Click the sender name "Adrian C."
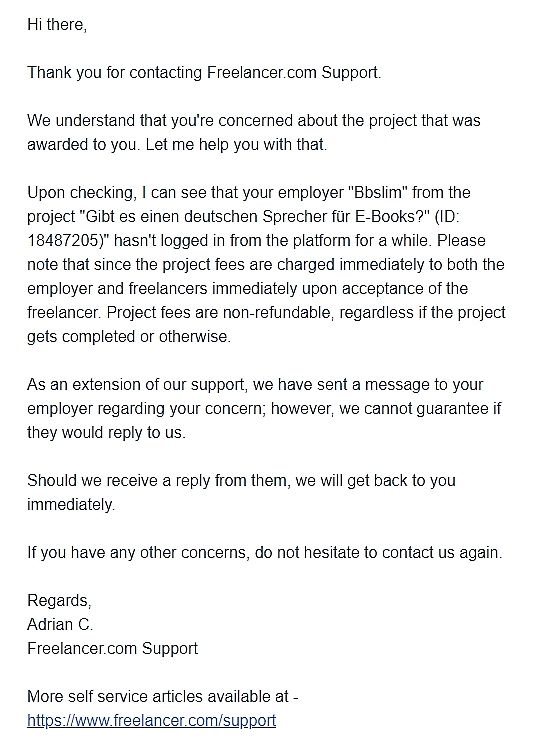Image resolution: width=554 pixels, height=748 pixels. click(x=60, y=624)
